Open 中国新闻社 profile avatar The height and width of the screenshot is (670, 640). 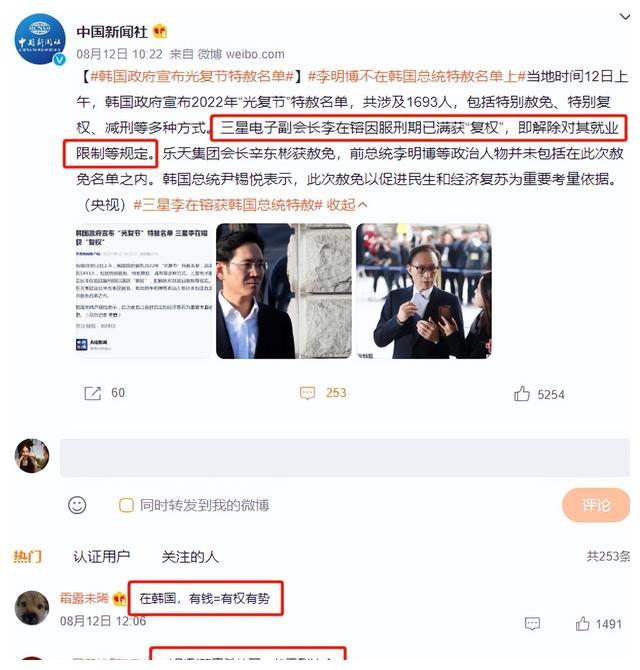pos(40,39)
